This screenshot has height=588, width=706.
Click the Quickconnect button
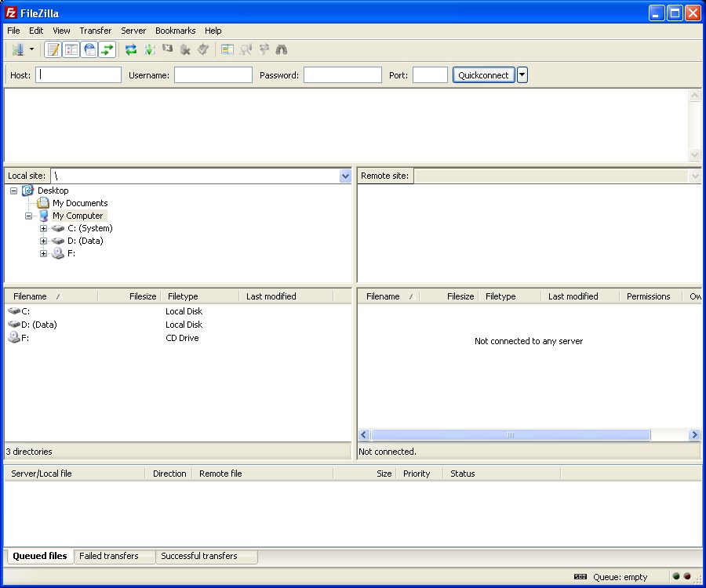(483, 74)
